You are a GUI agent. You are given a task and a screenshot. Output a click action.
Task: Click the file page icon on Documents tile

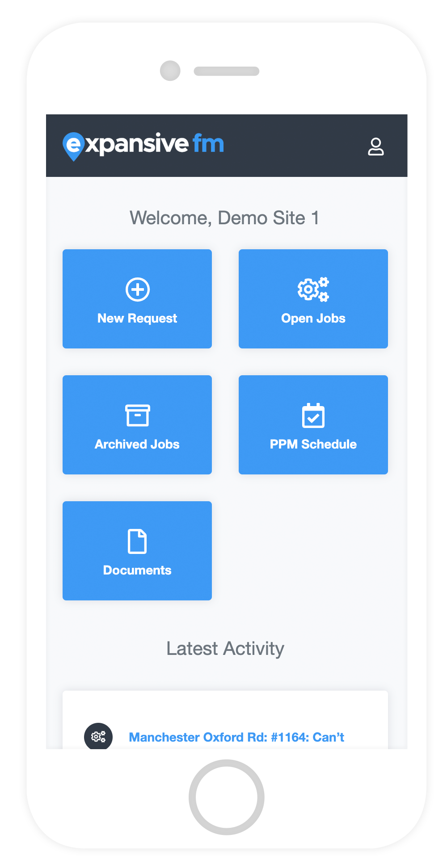[137, 541]
